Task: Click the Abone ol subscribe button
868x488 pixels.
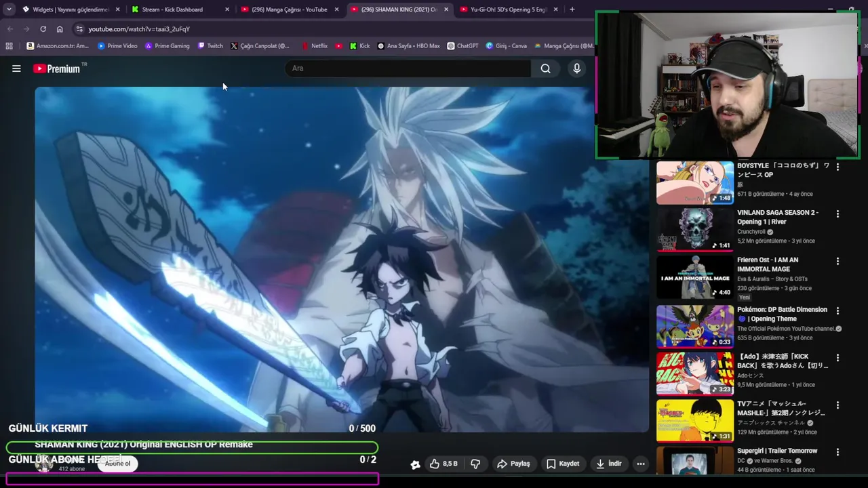Action: pos(117,464)
